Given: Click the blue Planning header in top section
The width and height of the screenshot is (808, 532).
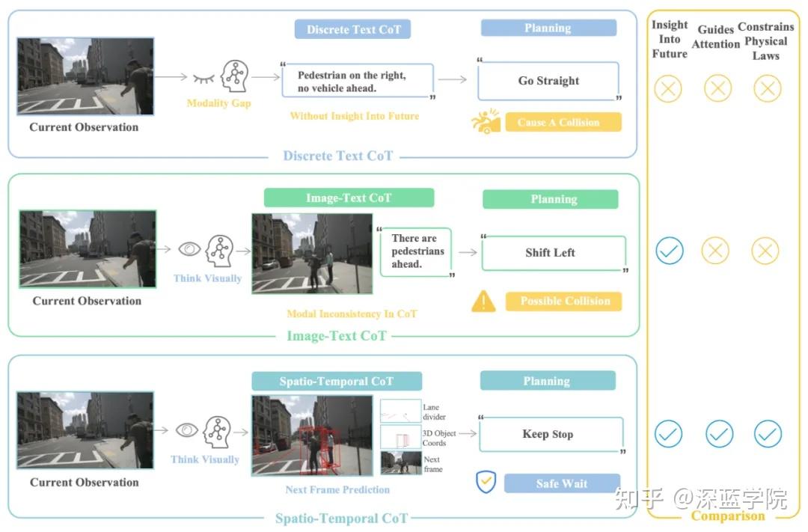Looking at the screenshot, I should (x=548, y=28).
